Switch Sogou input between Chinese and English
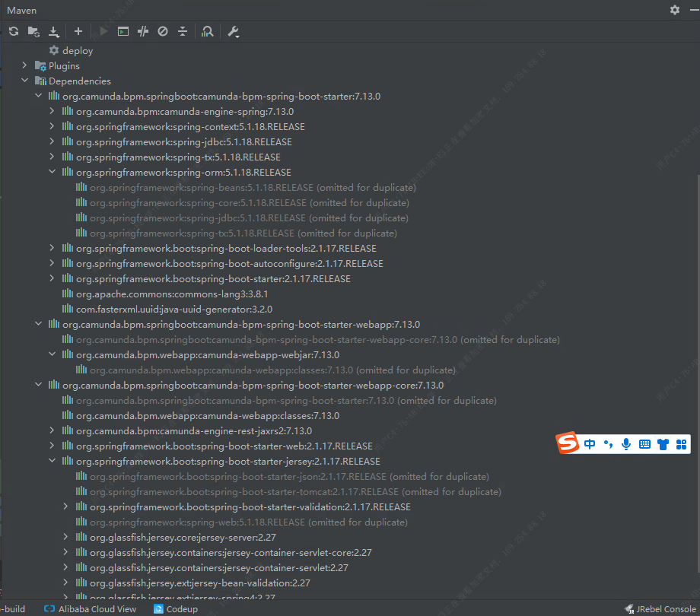Screen dimensions: 700x616 pos(590,444)
